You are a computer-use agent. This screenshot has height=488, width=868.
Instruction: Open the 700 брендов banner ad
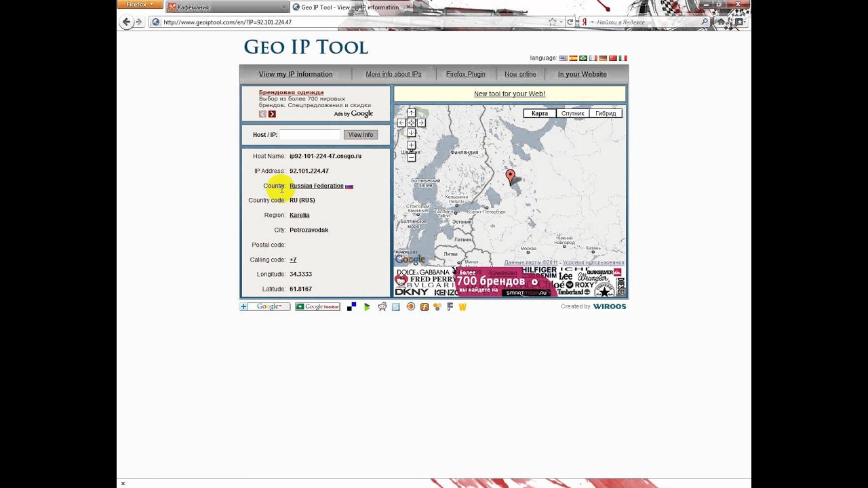pos(509,282)
